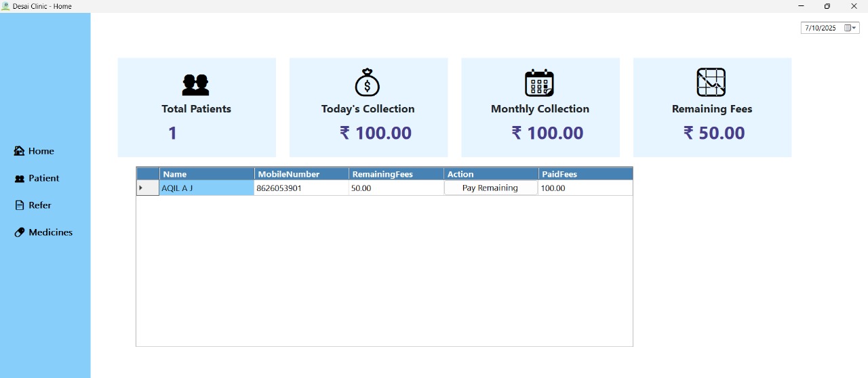
Task: Click the Today's Collection money bag icon
Action: (368, 83)
